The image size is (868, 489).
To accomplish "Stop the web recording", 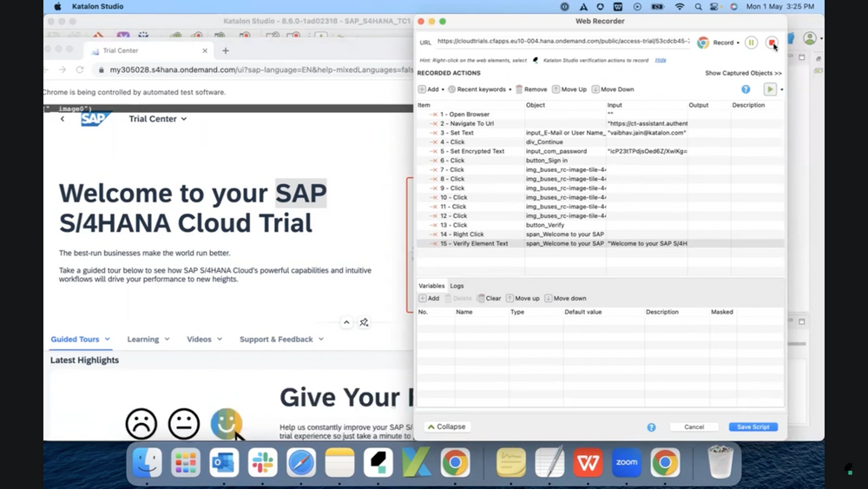I will tap(772, 43).
